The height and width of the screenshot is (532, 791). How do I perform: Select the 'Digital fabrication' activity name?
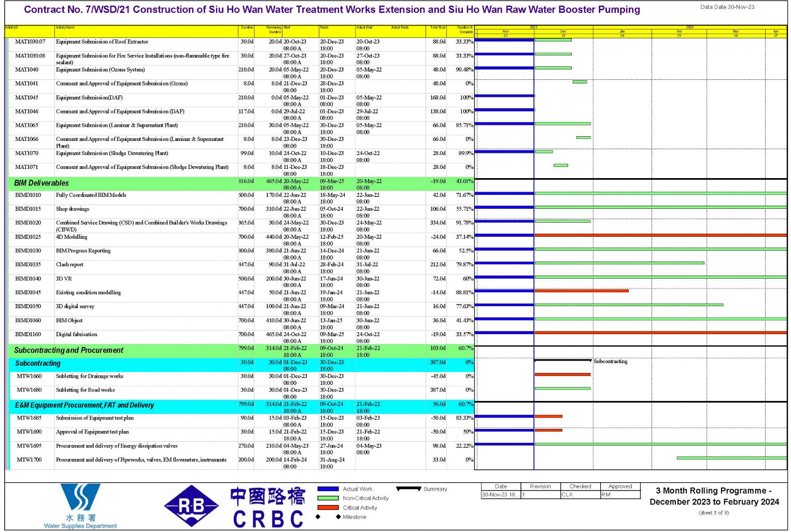(x=77, y=335)
